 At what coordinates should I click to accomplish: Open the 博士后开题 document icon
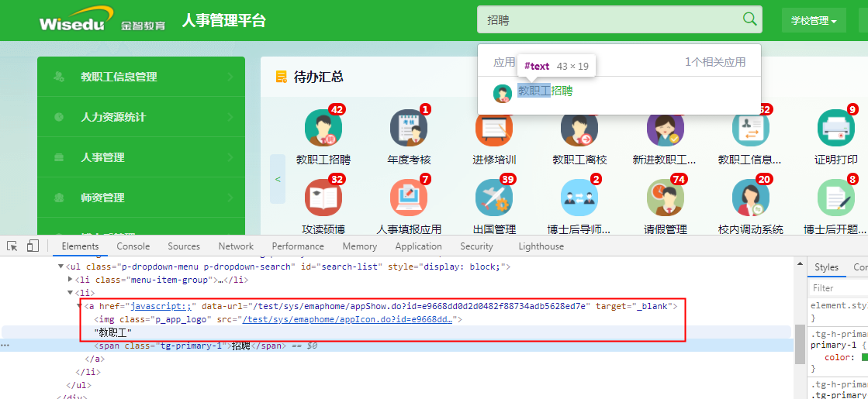(x=836, y=198)
